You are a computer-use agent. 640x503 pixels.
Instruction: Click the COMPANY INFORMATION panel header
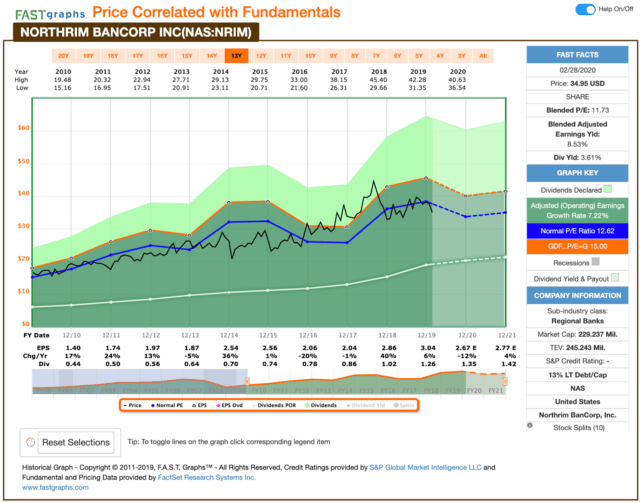577,296
